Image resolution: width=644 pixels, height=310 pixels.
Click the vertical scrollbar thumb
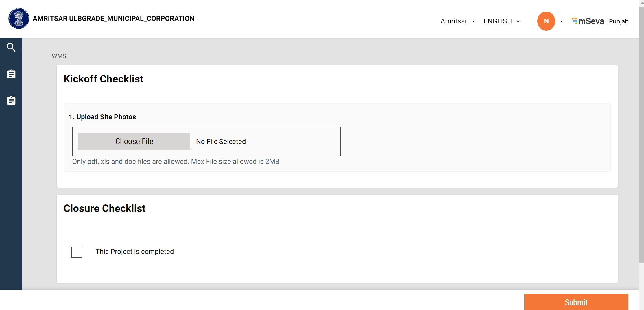tap(641, 133)
